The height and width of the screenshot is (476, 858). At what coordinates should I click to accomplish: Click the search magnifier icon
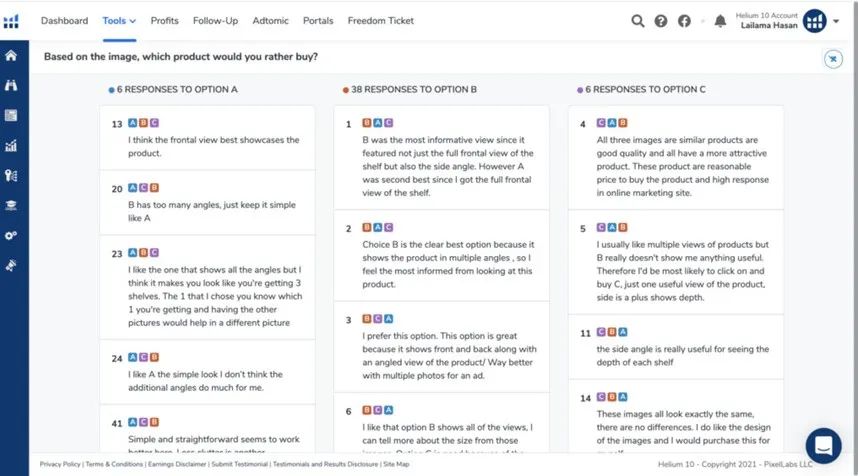click(638, 21)
